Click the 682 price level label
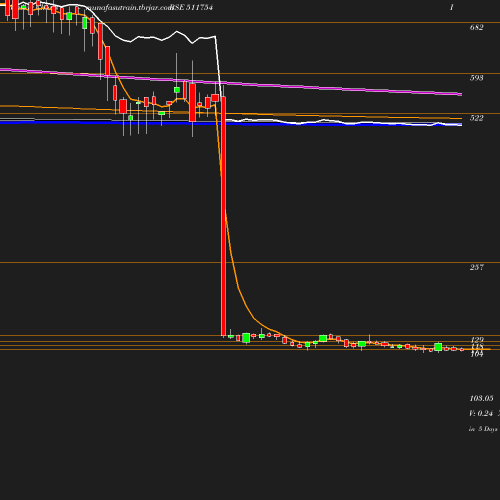This screenshot has height=500, width=500. 476,27
